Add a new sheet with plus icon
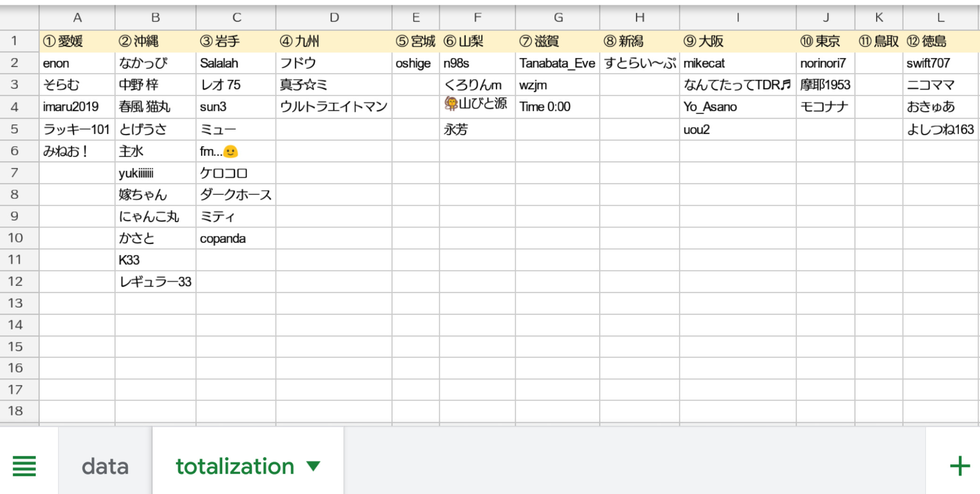Image resolution: width=980 pixels, height=494 pixels. click(959, 466)
